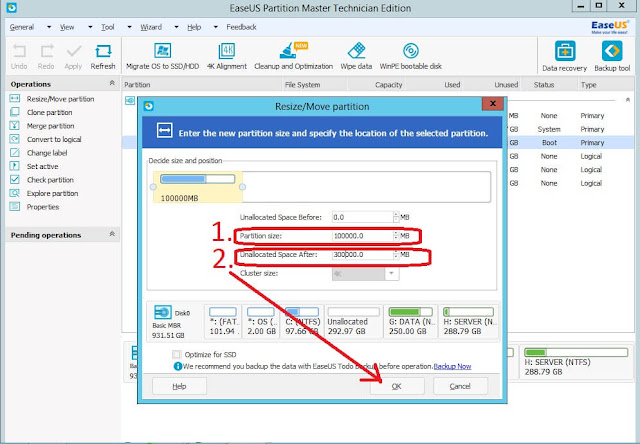This screenshot has height=444, width=640.
Task: Grab the right partition resize handle
Action: (242, 187)
